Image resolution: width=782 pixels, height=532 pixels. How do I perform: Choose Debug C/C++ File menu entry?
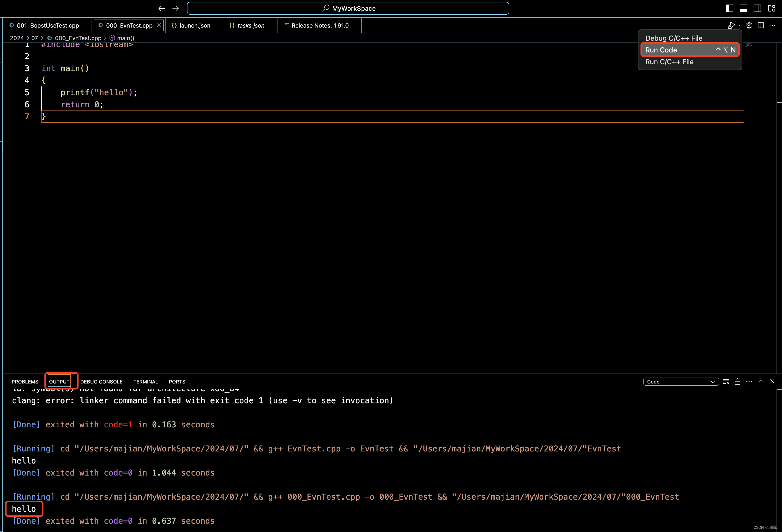coord(690,38)
